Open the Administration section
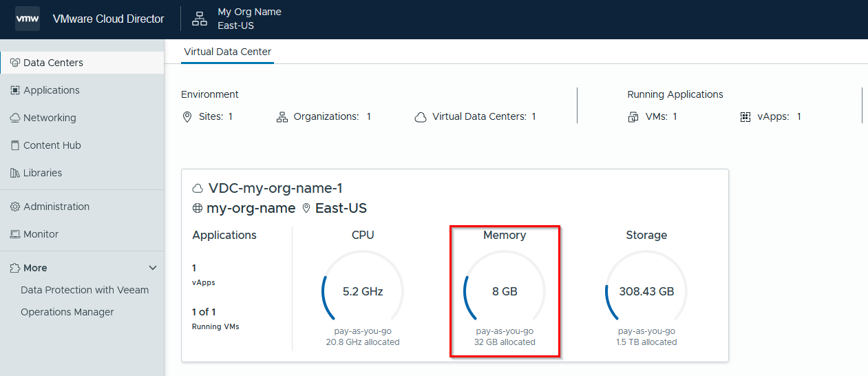 coord(82,207)
